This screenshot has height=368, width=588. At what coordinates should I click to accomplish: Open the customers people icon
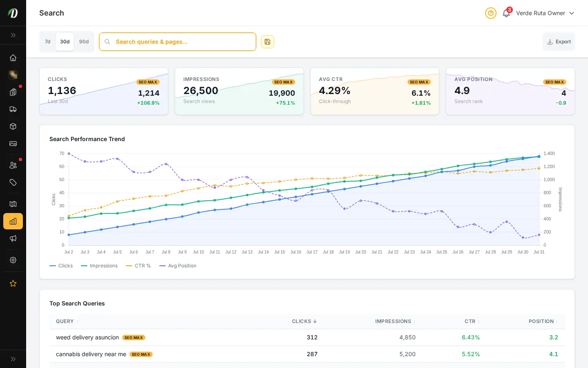click(x=13, y=165)
